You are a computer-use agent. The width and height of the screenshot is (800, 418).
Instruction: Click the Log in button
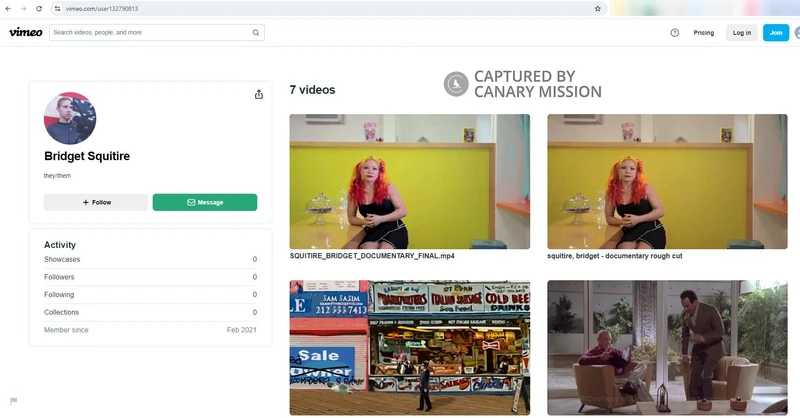point(741,32)
